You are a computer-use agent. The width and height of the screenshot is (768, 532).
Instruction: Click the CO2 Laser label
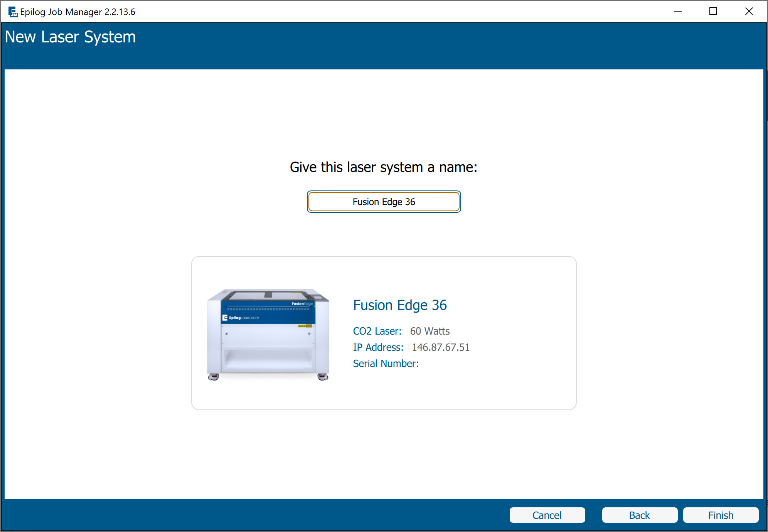[x=377, y=331]
